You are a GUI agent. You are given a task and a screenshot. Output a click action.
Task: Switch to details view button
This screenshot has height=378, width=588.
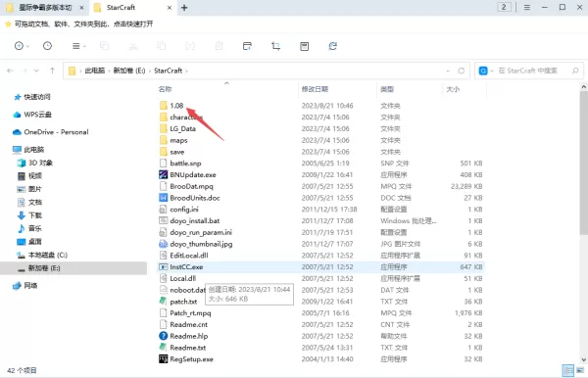coord(568,371)
